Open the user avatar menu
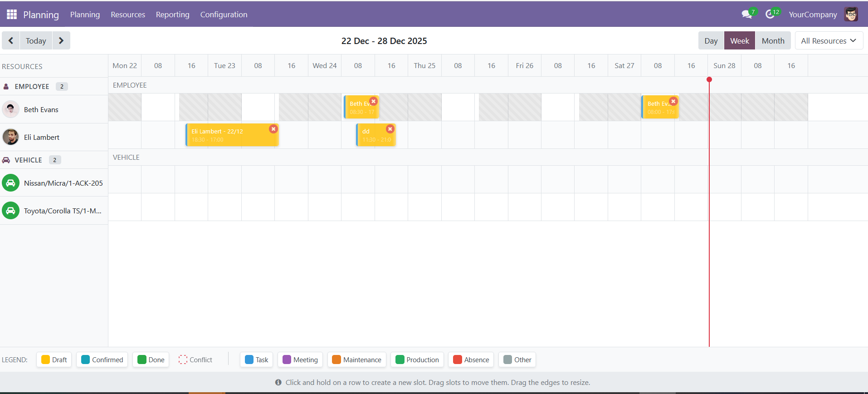The height and width of the screenshot is (394, 868). [x=851, y=15]
